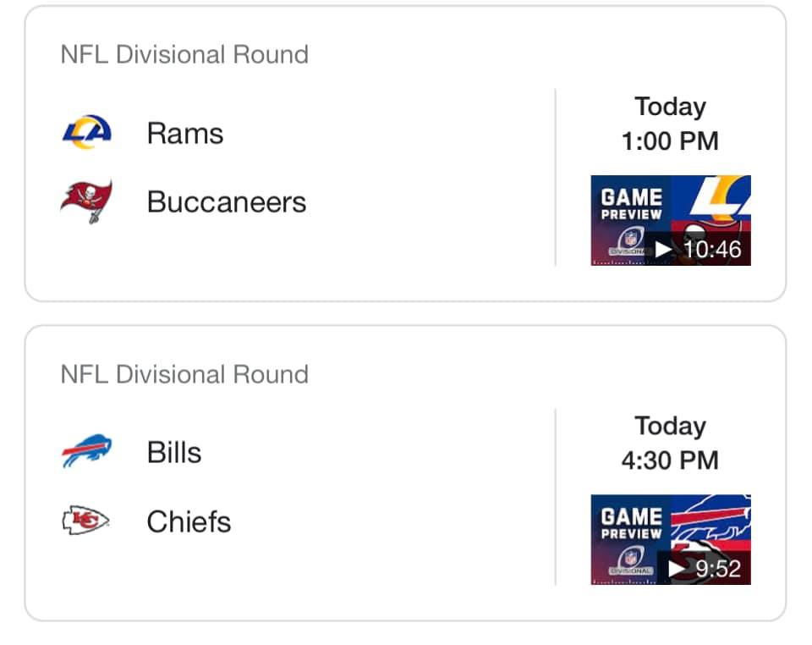The image size is (812, 645).
Task: Select the Chiefs team name
Action: (189, 521)
